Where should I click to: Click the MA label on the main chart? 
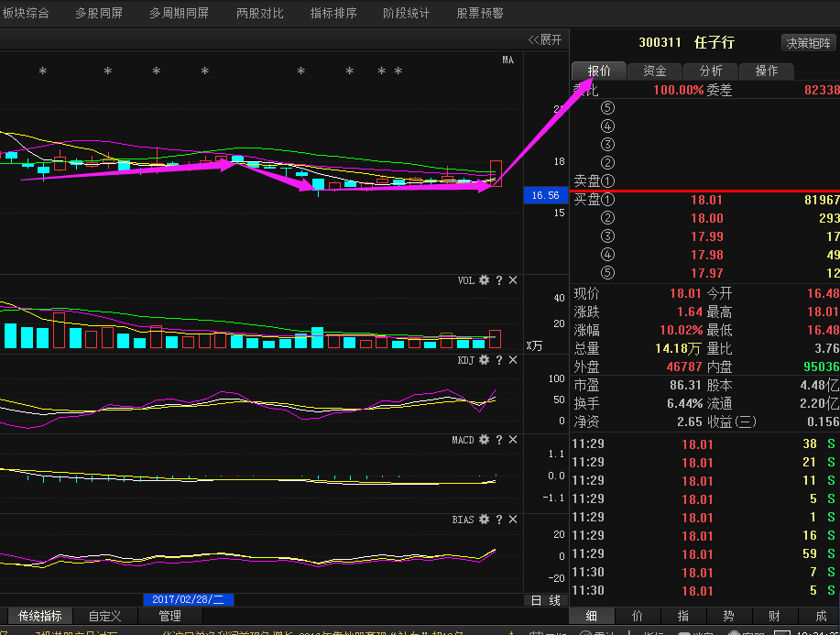click(507, 60)
